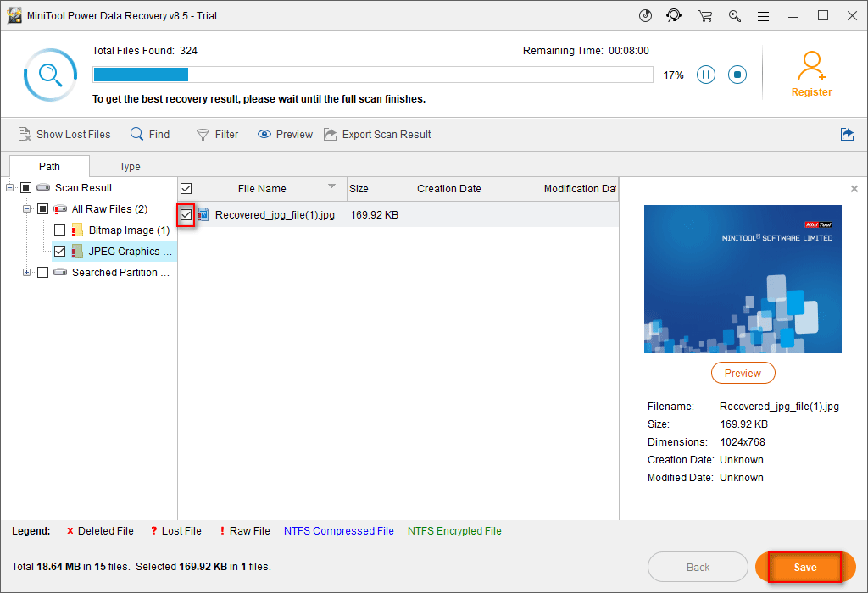Image resolution: width=868 pixels, height=593 pixels.
Task: Click the Lost File legend question icon
Action: click(x=154, y=531)
